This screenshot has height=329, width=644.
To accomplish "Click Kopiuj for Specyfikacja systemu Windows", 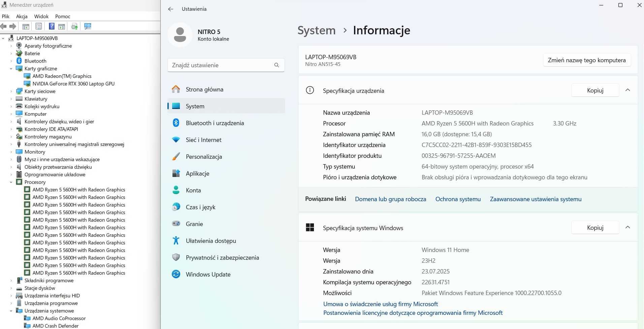I will (x=595, y=227).
